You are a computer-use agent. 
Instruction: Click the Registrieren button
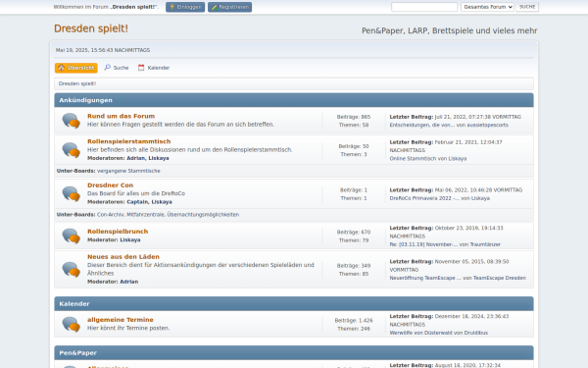[x=230, y=7]
